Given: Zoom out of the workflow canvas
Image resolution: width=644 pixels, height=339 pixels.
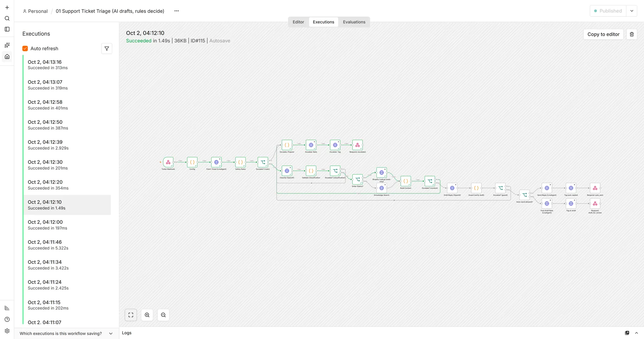Looking at the screenshot, I should pyautogui.click(x=163, y=315).
